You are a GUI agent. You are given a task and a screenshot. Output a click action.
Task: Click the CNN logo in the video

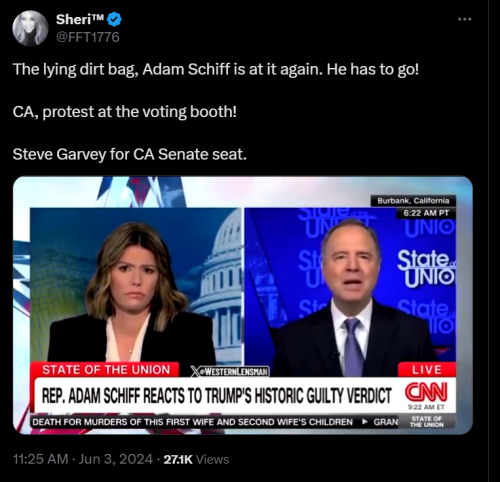[426, 393]
